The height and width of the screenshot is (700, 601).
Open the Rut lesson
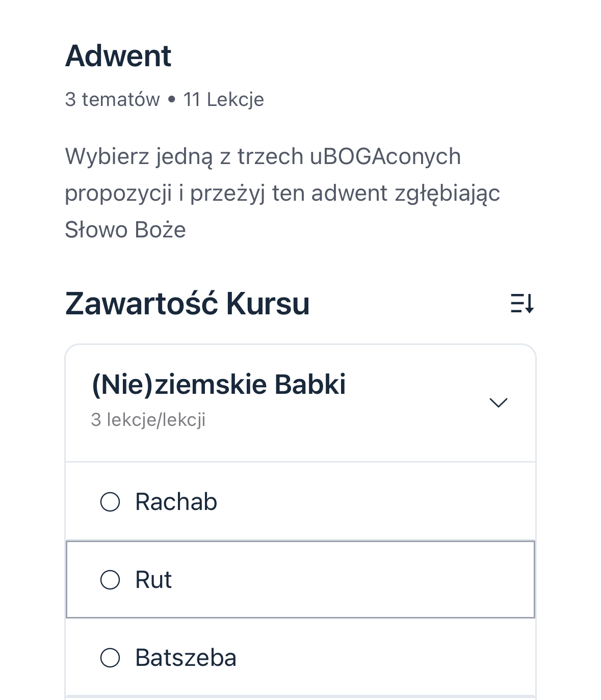(153, 580)
